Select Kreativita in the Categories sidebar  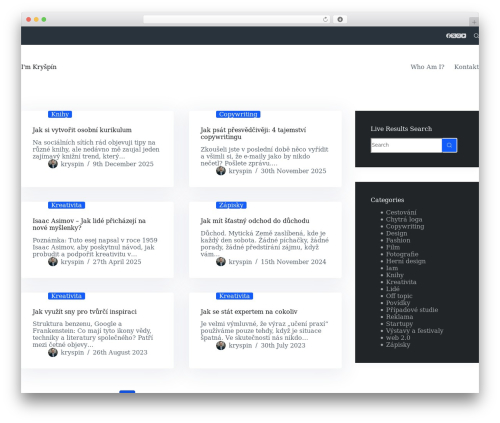point(401,282)
